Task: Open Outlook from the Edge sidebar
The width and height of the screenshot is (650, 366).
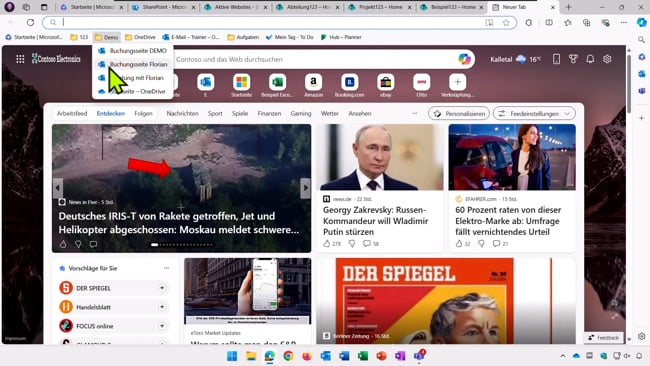Action: click(642, 73)
